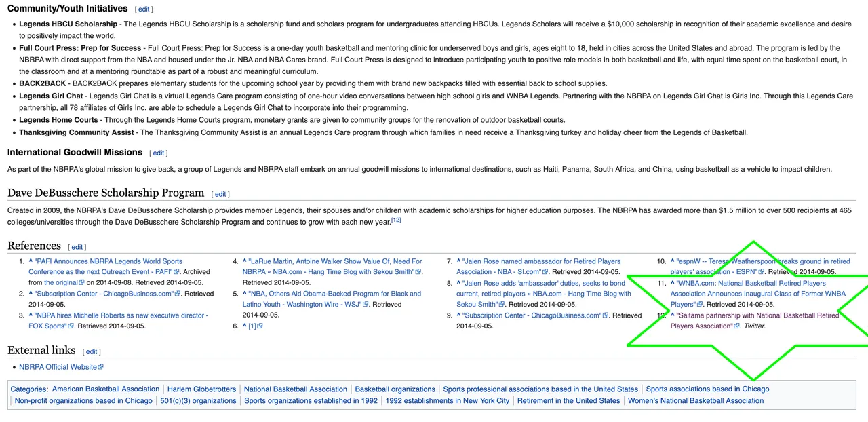Open 'Subscription Center - ChicagoBusiness.com' in reference 2
Image resolution: width=868 pixels, height=422 pixels.
(x=104, y=294)
